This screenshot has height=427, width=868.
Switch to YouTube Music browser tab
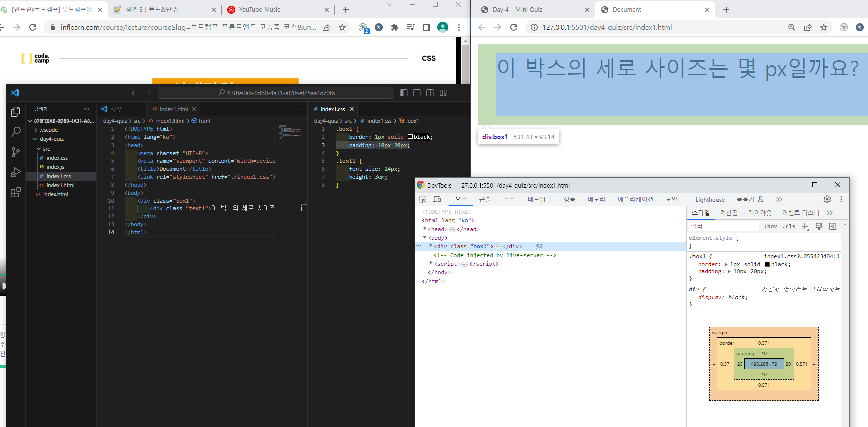tap(278, 9)
